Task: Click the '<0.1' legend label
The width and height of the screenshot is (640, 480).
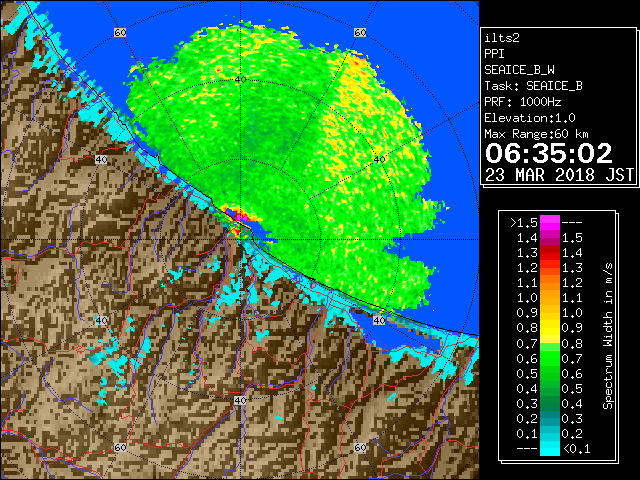Action: pyautogui.click(x=577, y=449)
